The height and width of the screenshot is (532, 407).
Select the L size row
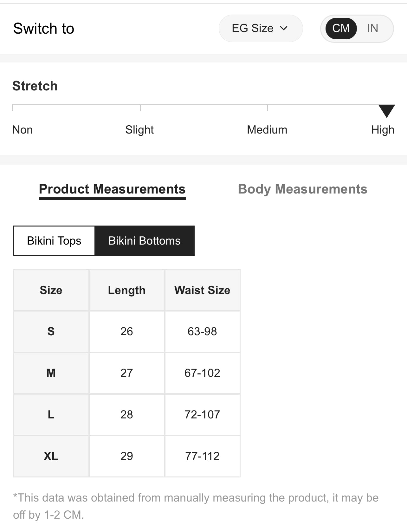point(51,415)
